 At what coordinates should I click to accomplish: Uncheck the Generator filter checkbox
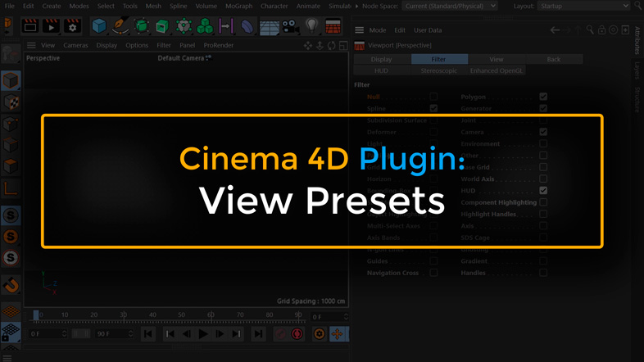tap(543, 108)
